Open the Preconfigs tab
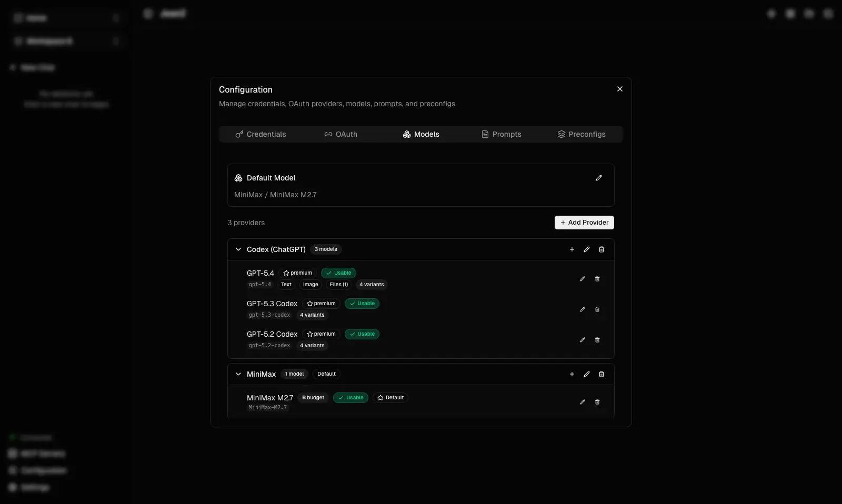The image size is (842, 504). tap(582, 134)
